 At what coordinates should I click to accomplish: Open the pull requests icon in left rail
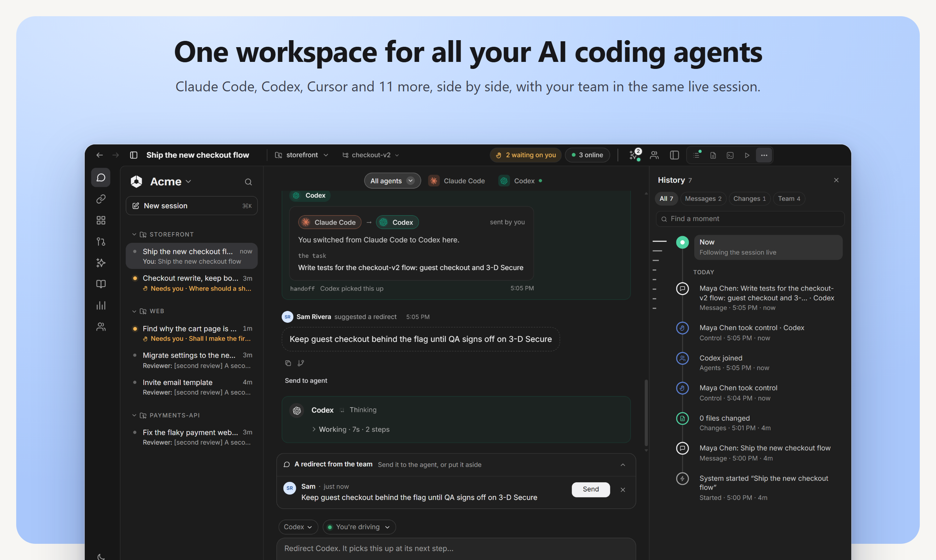tap(101, 242)
